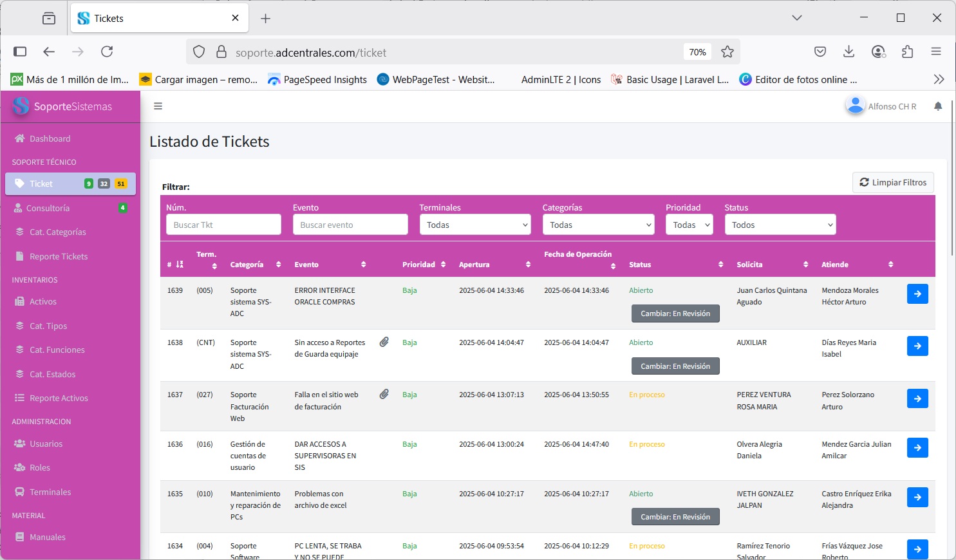Go to Reporte Tickets in sidebar
The image size is (956, 560).
pyautogui.click(x=58, y=256)
